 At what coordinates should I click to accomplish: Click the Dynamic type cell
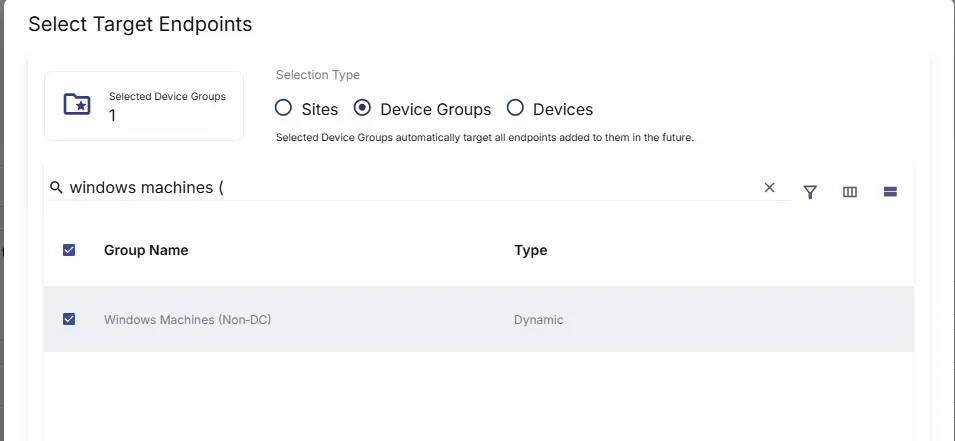click(538, 320)
